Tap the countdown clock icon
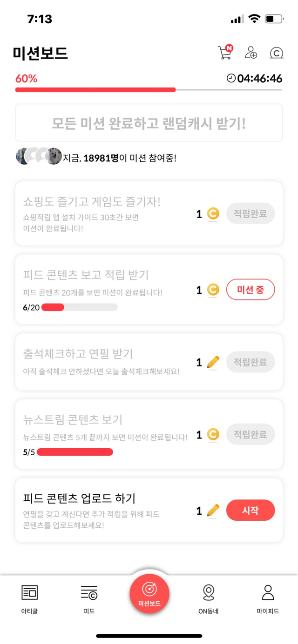298x644 pixels. 231,79
